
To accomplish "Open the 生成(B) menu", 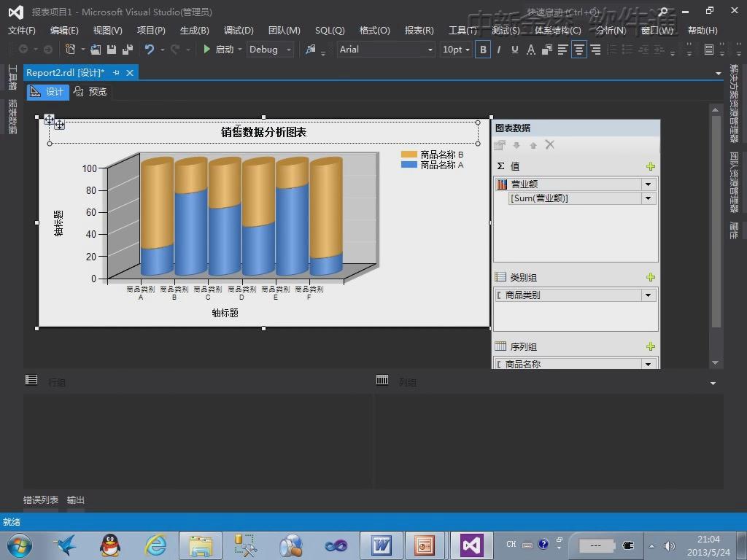I will point(194,31).
